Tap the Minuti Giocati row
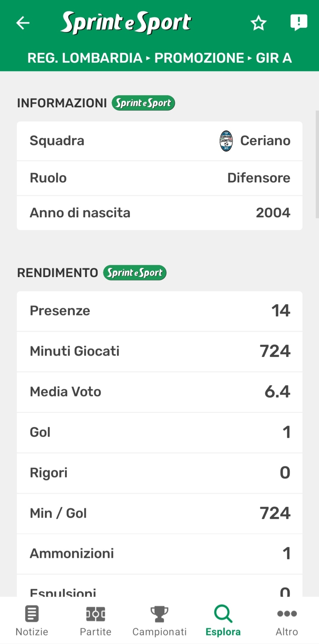This screenshot has width=319, height=644. 159,351
